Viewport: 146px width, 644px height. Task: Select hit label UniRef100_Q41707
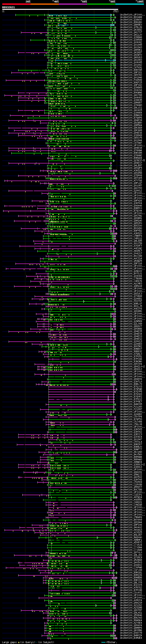[x=131, y=32]
